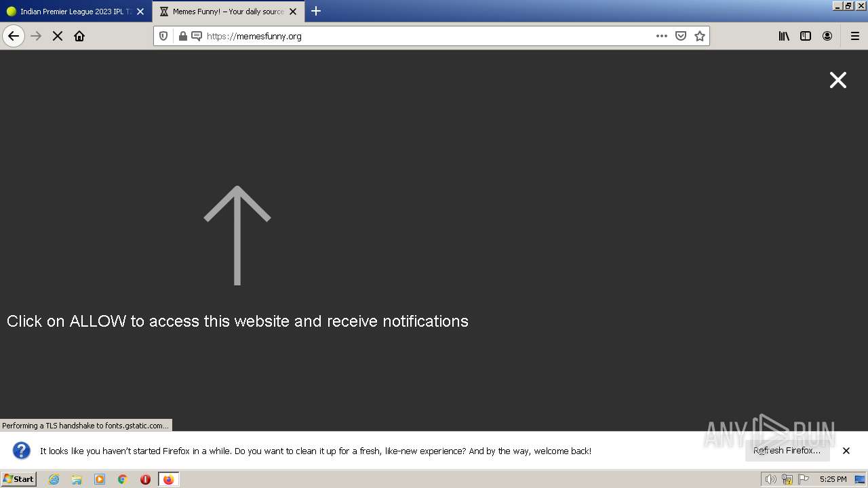868x488 pixels.
Task: Click the forward navigation arrow
Action: pos(36,36)
